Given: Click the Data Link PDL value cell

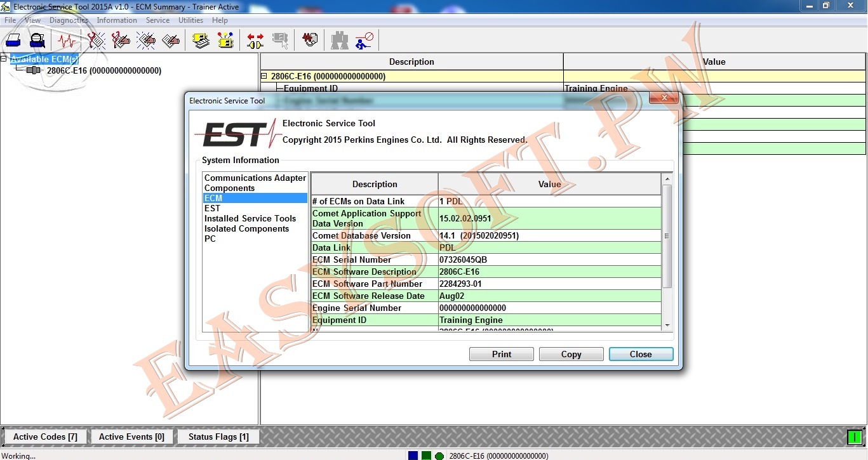Looking at the screenshot, I should [x=550, y=247].
